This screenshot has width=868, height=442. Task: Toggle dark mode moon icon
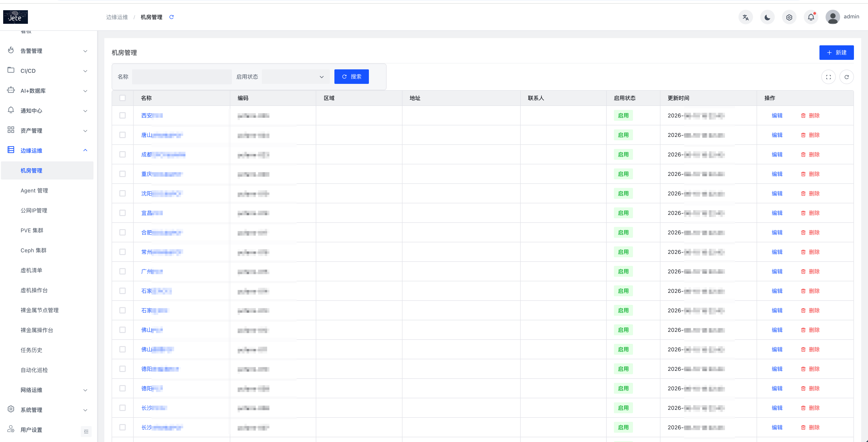point(767,17)
